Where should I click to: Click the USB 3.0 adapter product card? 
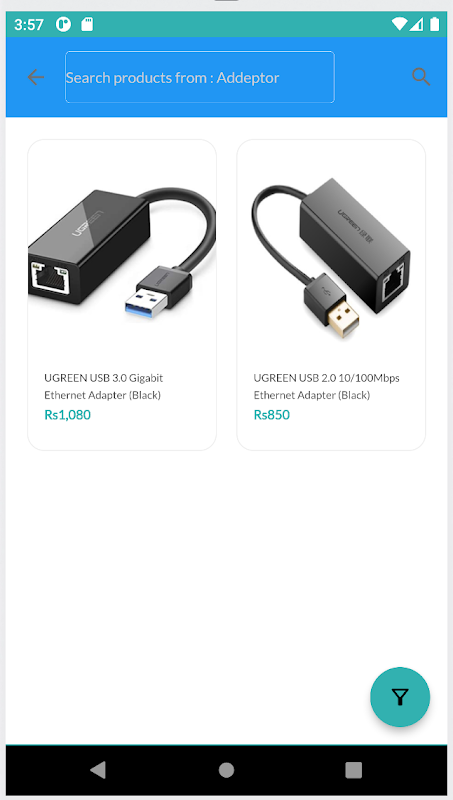pyautogui.click(x=122, y=295)
